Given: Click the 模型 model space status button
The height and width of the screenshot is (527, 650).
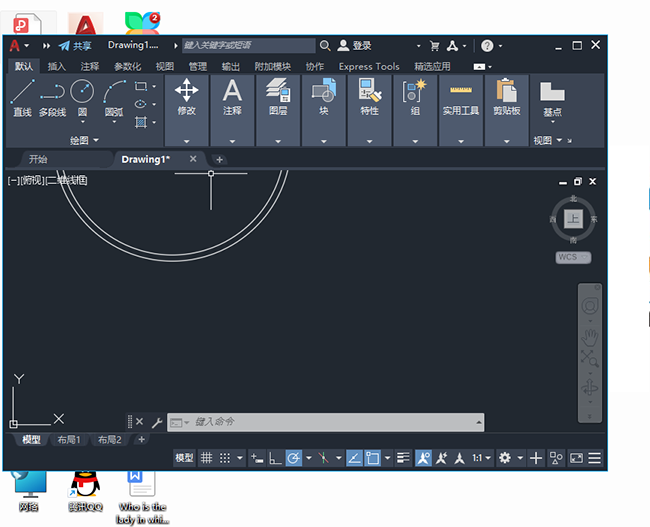Looking at the screenshot, I should pyautogui.click(x=184, y=458).
